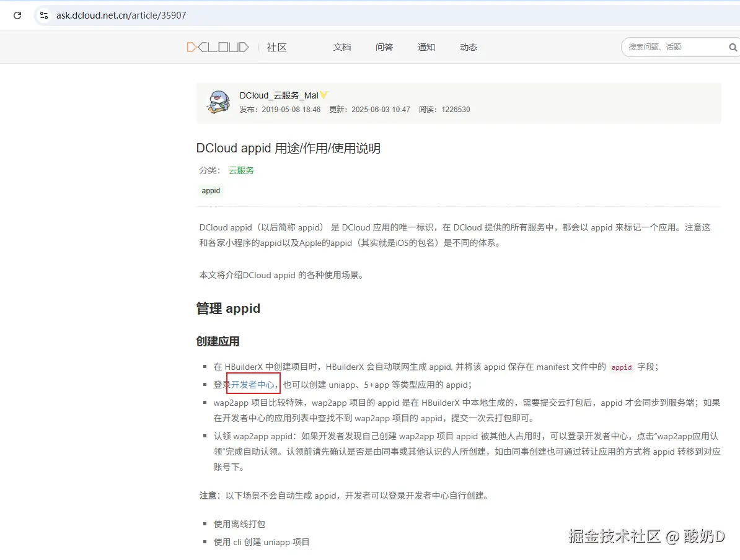Open the 云服务 category link
The image size is (740, 560).
point(241,170)
